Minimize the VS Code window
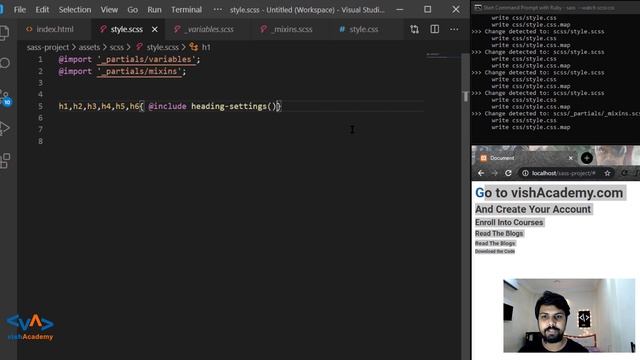Viewport: 640px width, 360px height. coord(400,9)
